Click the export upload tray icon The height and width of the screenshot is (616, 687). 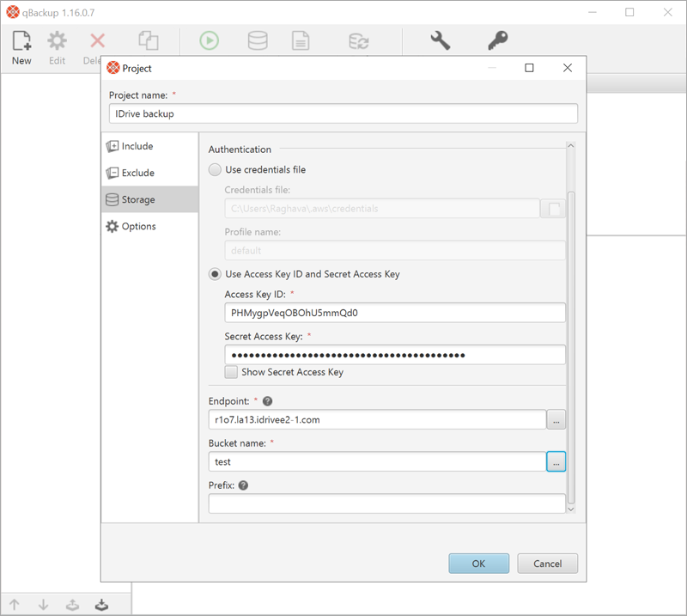(72, 605)
